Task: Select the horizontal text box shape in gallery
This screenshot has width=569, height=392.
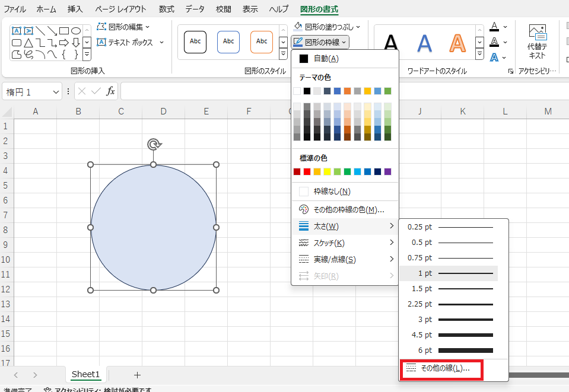Action: [17, 31]
